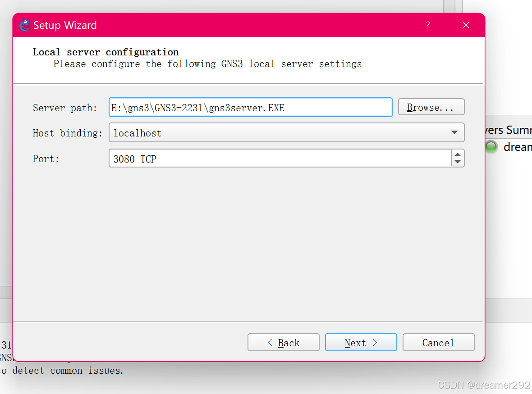The height and width of the screenshot is (394, 532).
Task: Click the 'Server path:' label
Action: 65,108
